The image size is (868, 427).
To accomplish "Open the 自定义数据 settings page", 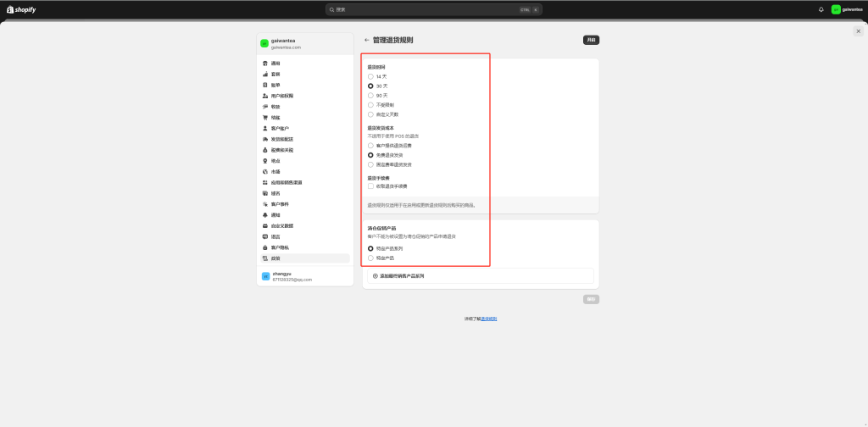I will 305,225.
